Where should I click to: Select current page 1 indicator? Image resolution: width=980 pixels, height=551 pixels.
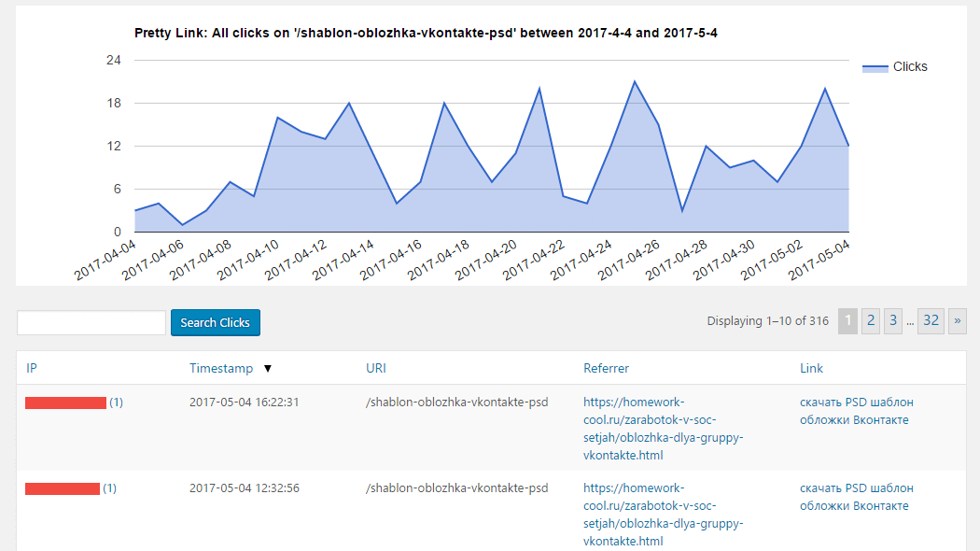[x=847, y=321]
